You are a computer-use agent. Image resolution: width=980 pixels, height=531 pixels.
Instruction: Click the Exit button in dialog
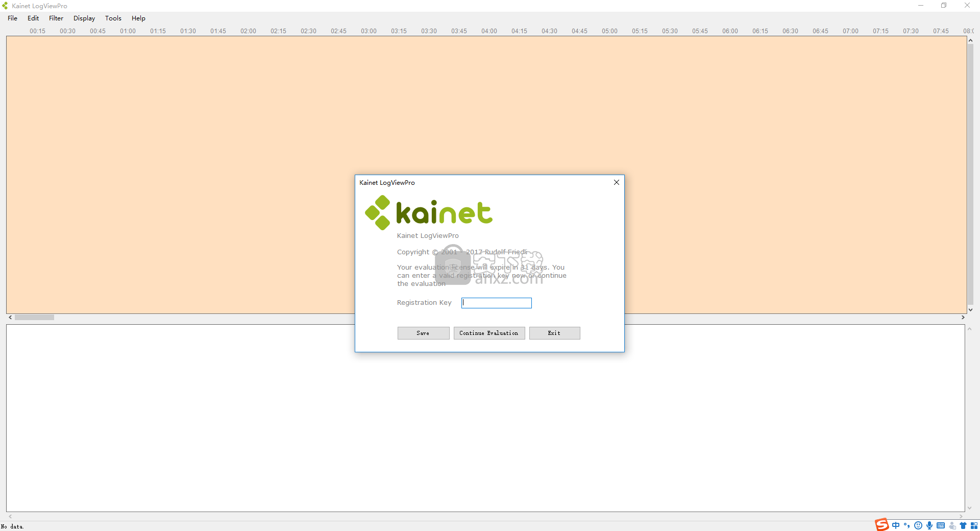click(x=554, y=333)
